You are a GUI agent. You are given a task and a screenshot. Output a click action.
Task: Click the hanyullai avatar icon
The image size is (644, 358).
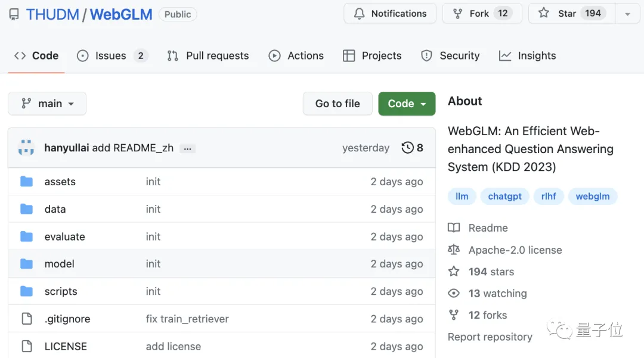pyautogui.click(x=26, y=148)
